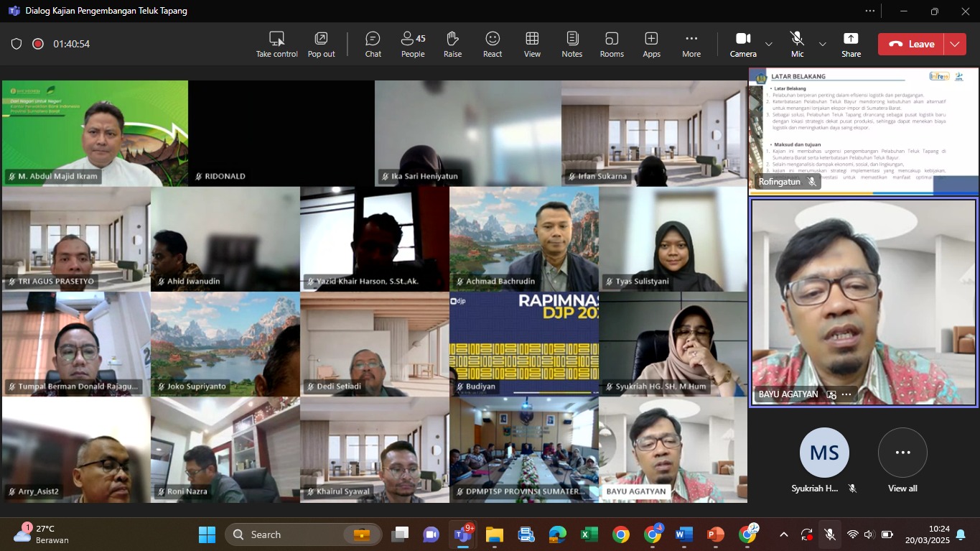Viewport: 980px width, 551px height.
Task: Open the View layout options
Action: [532, 45]
